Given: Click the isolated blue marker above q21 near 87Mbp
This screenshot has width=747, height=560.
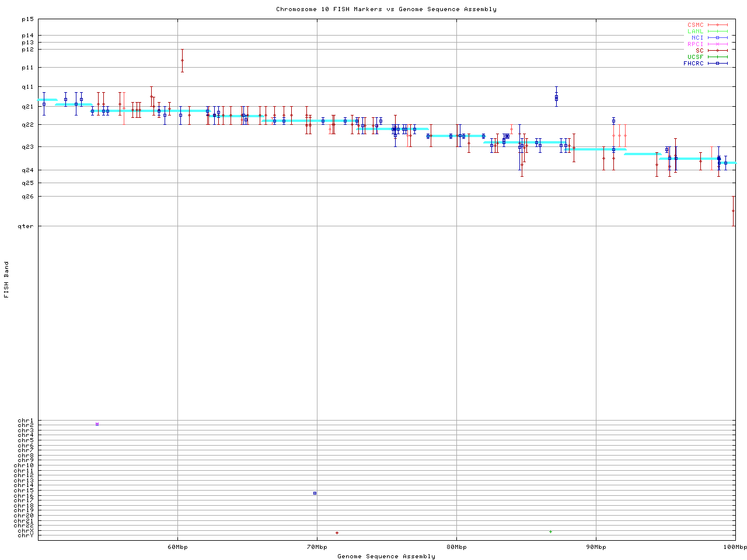Looking at the screenshot, I should [x=556, y=97].
